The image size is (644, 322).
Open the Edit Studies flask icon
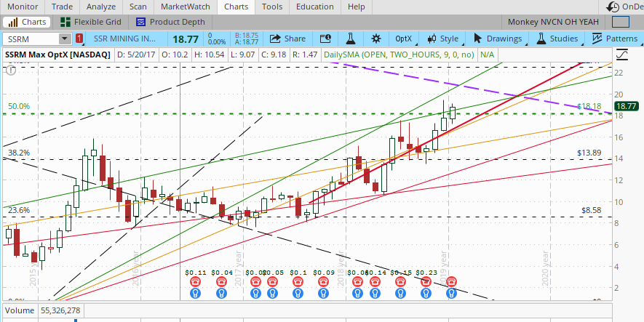(x=350, y=39)
